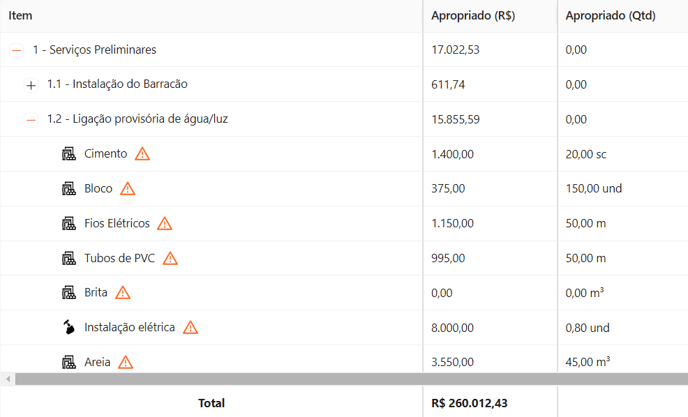This screenshot has width=688, height=417.
Task: Click the warning icon next to Areia
Action: 125,362
